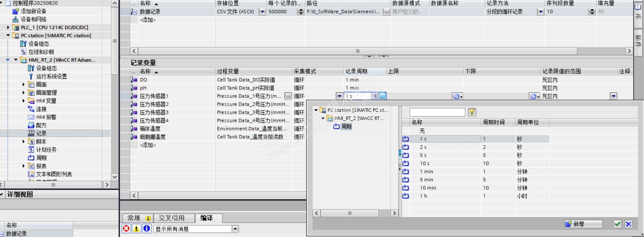Click the 新增 button in cycle picker

(584, 224)
